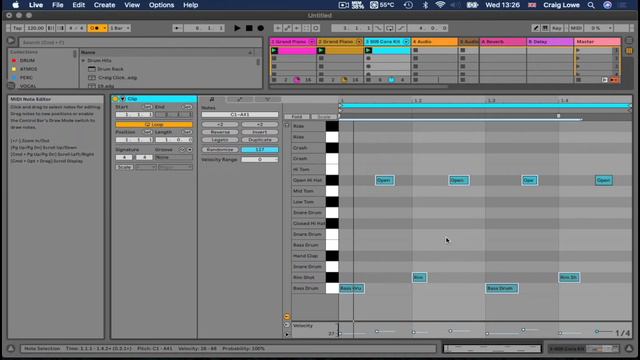Open the macOS Spotlight search icon
640x360 pixels.
[591, 5]
